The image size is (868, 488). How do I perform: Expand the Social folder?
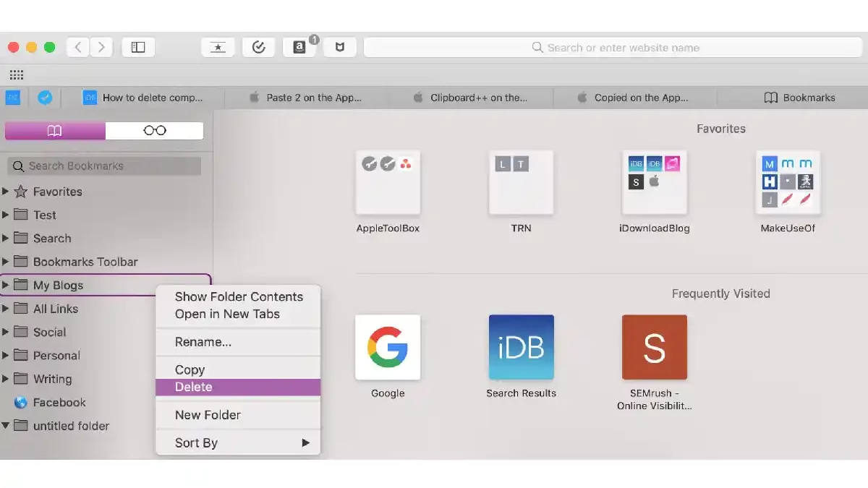pos(6,332)
